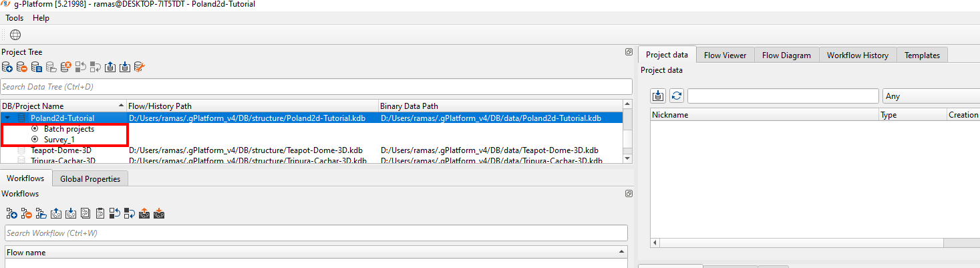Click the database repair wrench icon
This screenshot has height=268, width=980.
[139, 67]
